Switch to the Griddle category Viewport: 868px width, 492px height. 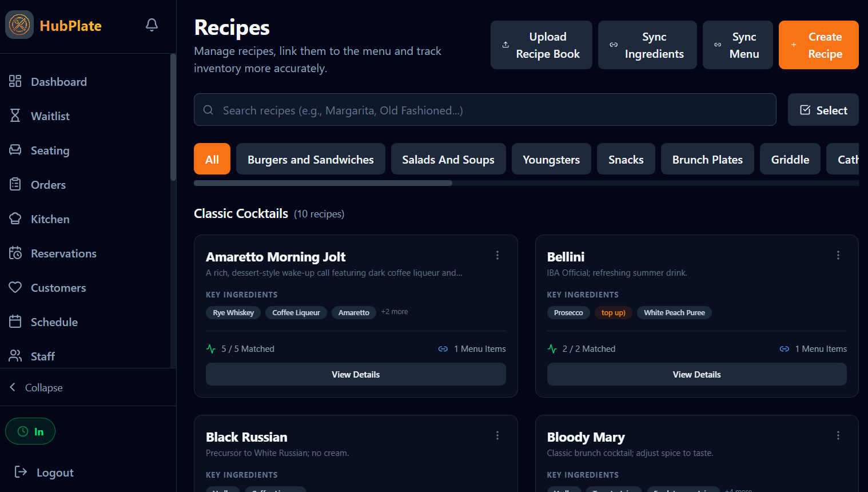(790, 159)
